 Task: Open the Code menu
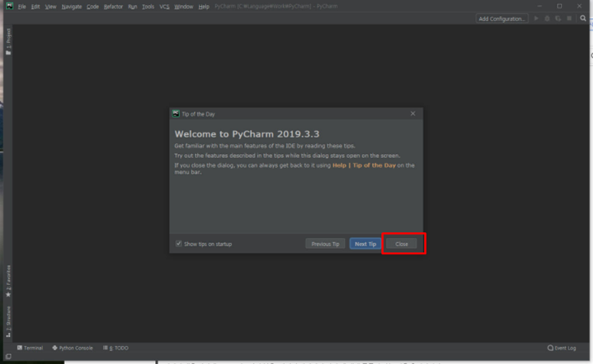click(x=92, y=6)
